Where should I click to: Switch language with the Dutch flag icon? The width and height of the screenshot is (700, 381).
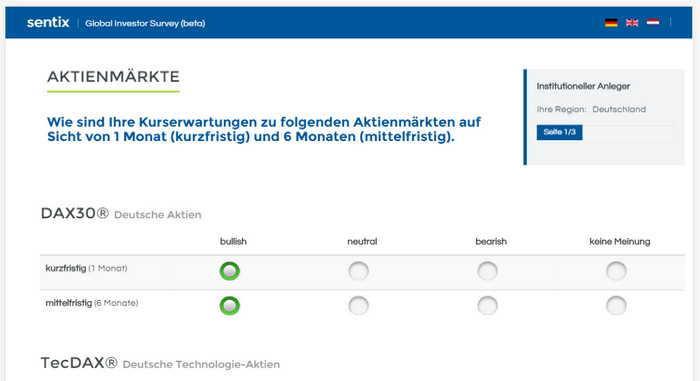click(653, 22)
